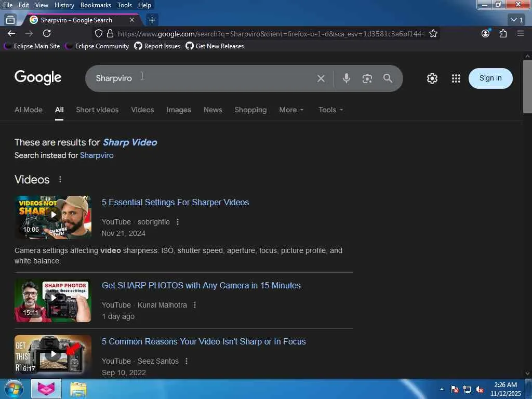The image size is (532, 399).
Task: Select the Short videos filter
Action: point(97,110)
